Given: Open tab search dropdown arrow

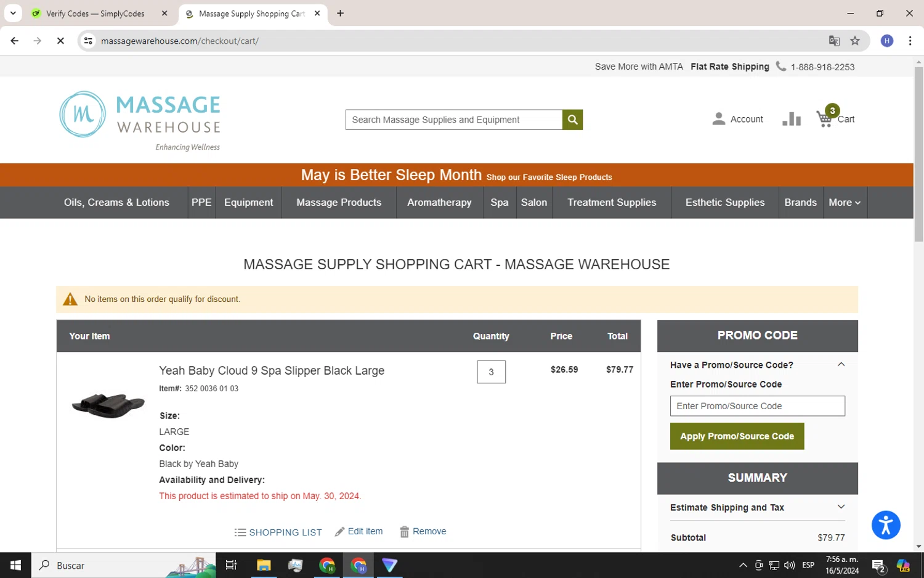Looking at the screenshot, I should pos(13,13).
